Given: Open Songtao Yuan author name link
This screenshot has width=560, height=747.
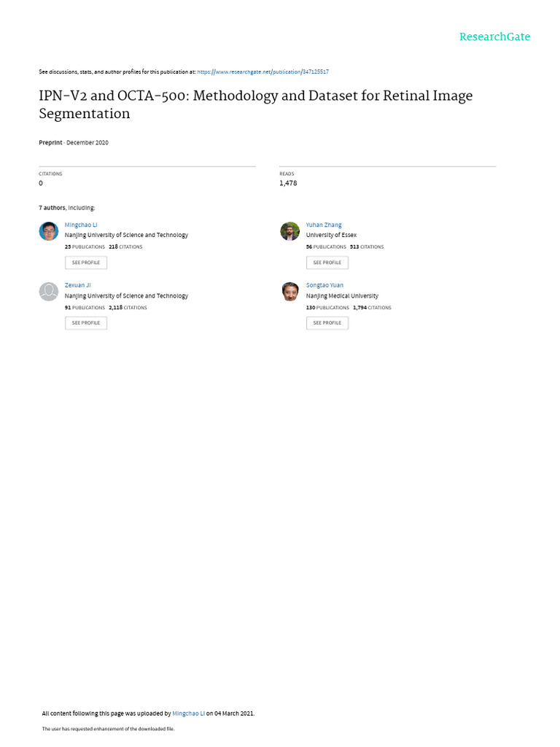Looking at the screenshot, I should [324, 285].
